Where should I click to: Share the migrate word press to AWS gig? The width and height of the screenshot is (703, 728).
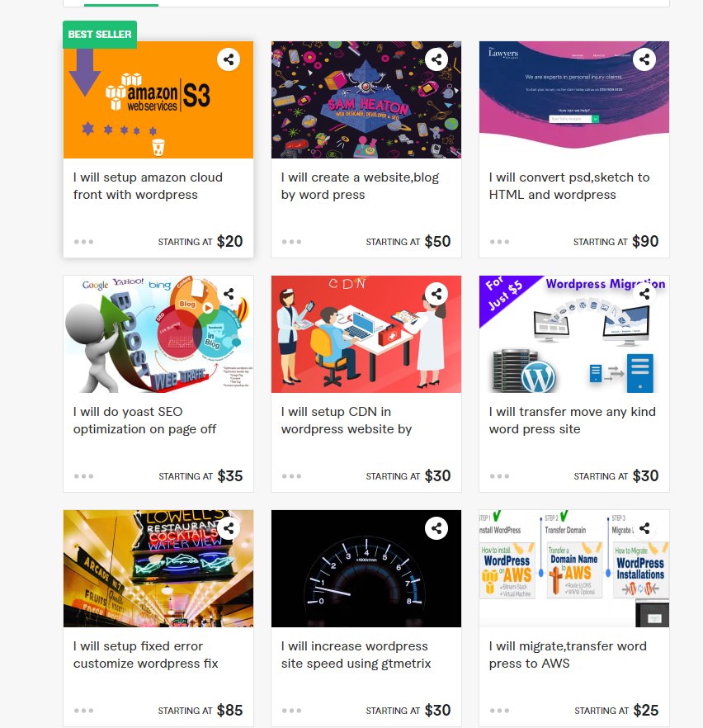(x=644, y=528)
